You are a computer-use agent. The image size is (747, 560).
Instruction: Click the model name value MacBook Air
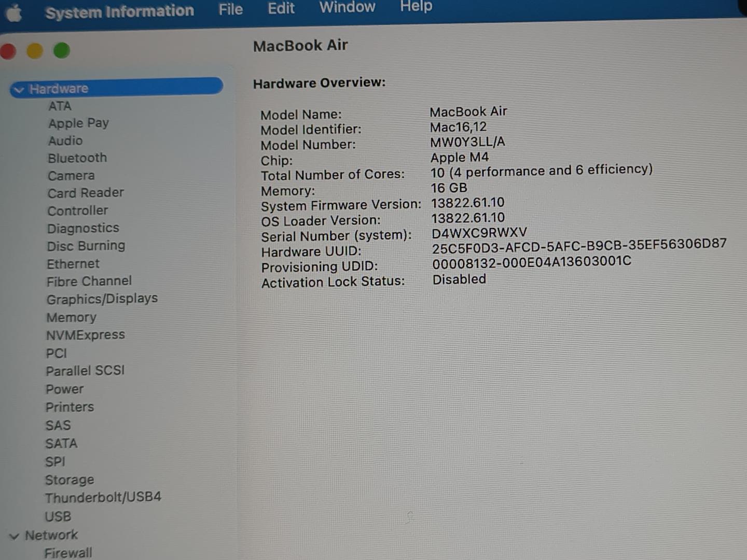(x=468, y=111)
